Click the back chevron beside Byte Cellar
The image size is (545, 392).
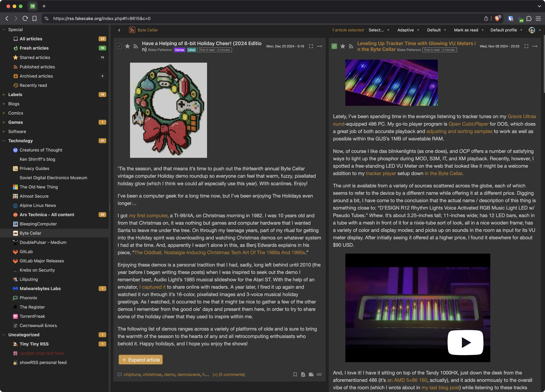click(119, 30)
